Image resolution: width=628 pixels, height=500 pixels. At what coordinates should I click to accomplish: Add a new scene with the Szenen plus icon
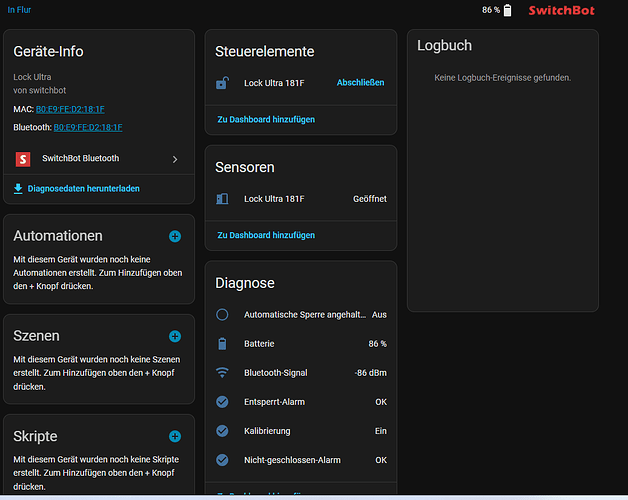coord(175,336)
